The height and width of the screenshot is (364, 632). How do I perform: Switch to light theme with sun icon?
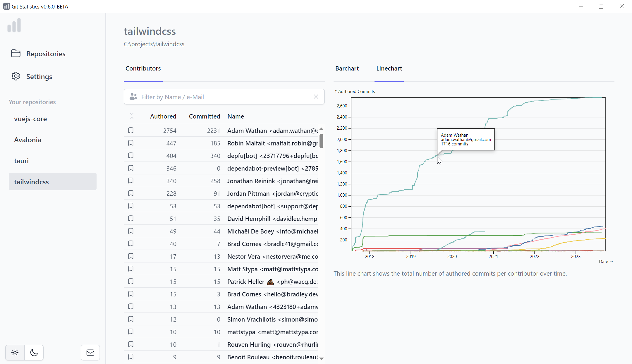[x=15, y=353]
